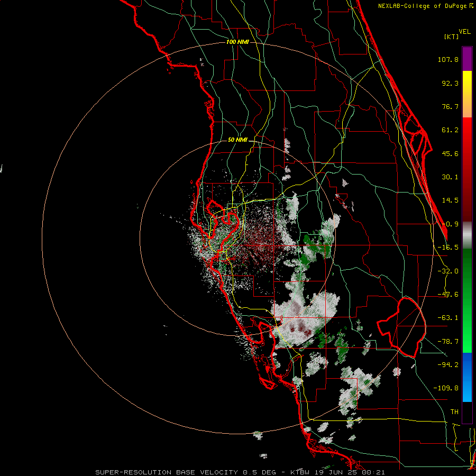Select the -47.6 scale value

point(448,295)
